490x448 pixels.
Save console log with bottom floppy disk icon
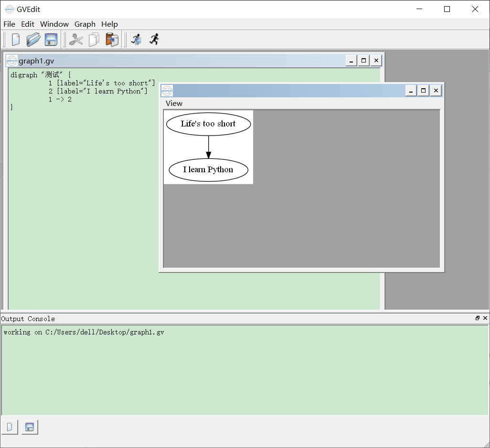30,427
